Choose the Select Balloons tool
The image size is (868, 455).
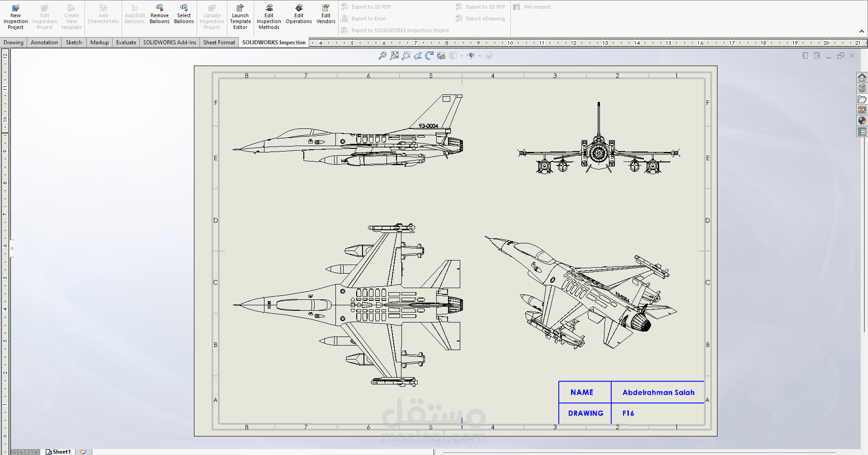click(184, 14)
